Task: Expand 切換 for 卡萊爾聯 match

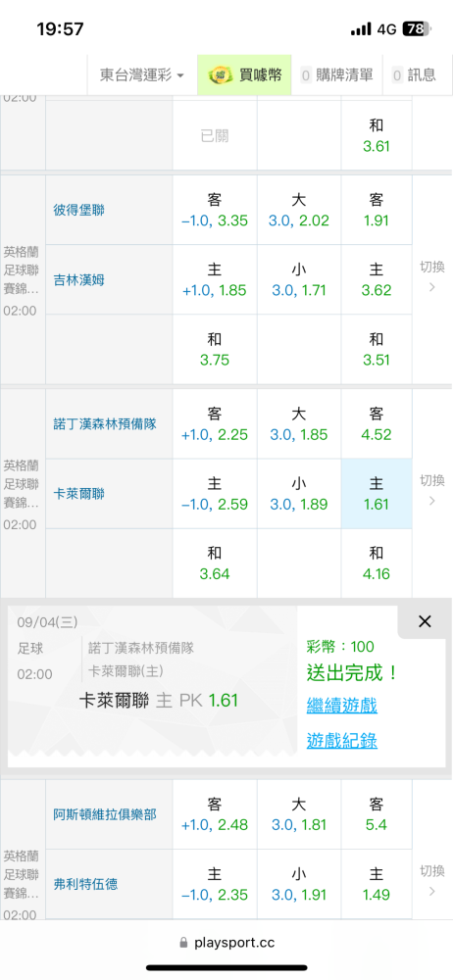Action: click(431, 491)
